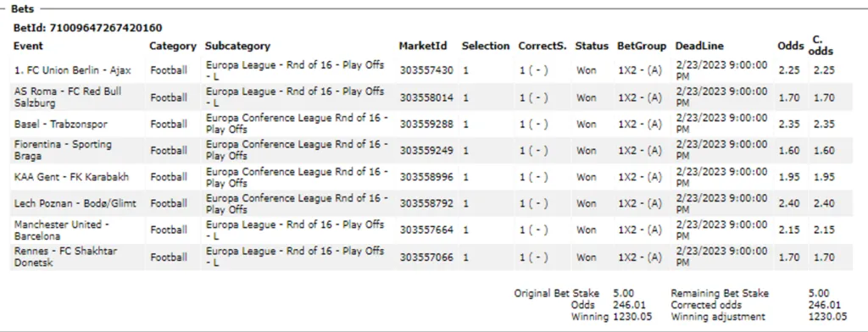Click the Category column header
Screen dimensions: 868x332
click(x=173, y=47)
